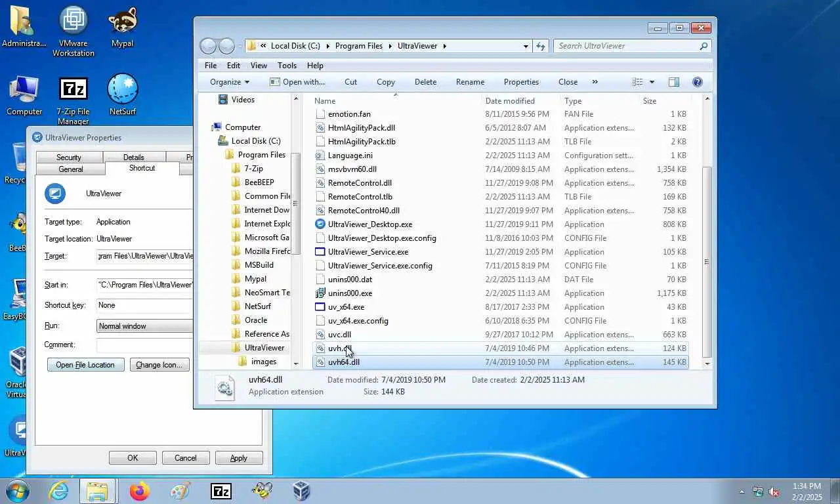Launch Mypal browser desktop icon

[x=122, y=28]
